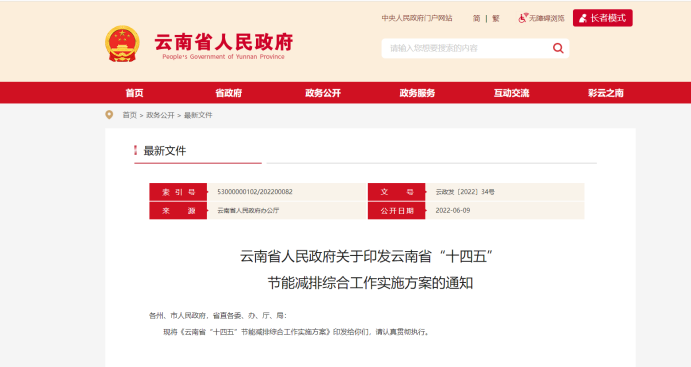Click the 文号 label cell
This screenshot has height=367, width=691.
(397, 192)
